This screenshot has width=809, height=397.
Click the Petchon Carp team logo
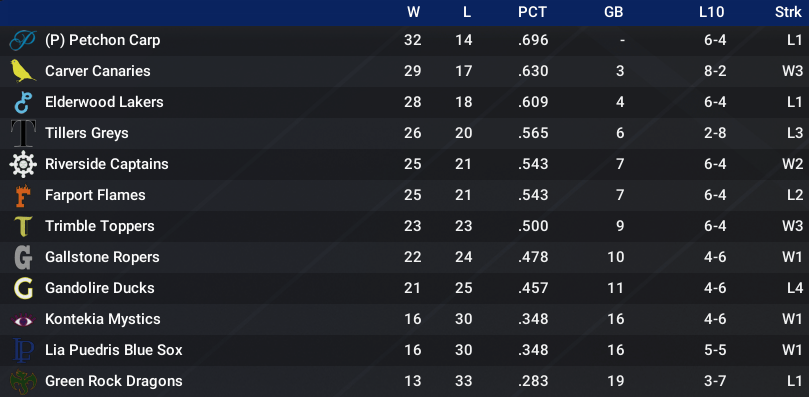[x=23, y=40]
